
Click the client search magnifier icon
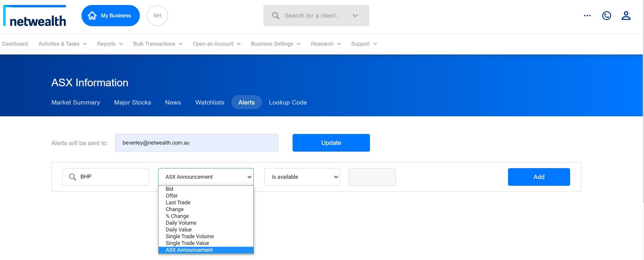[276, 16]
